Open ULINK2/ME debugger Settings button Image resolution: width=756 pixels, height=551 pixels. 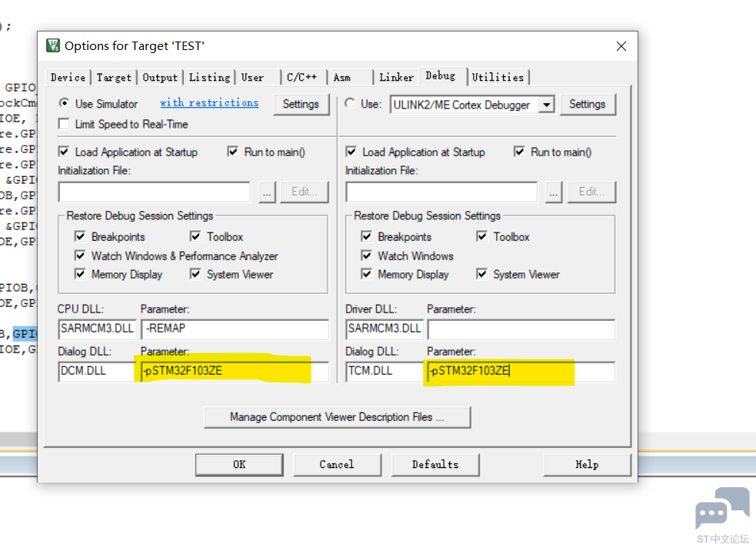[x=588, y=104]
